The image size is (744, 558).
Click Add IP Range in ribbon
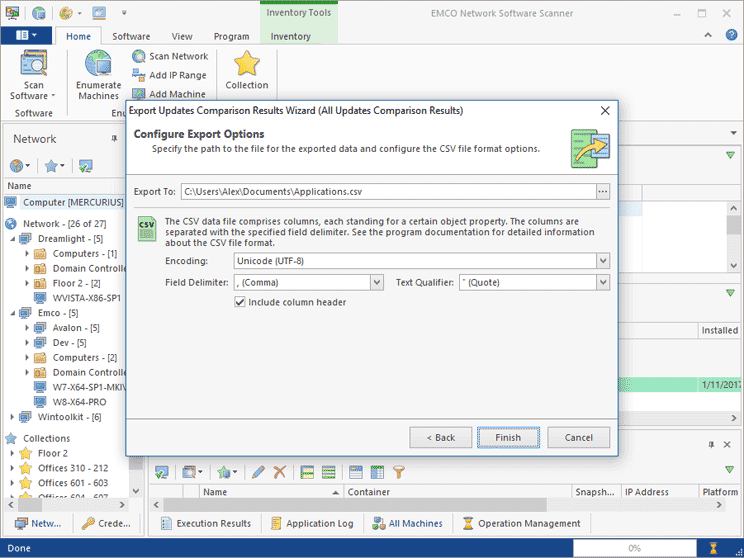click(x=169, y=75)
